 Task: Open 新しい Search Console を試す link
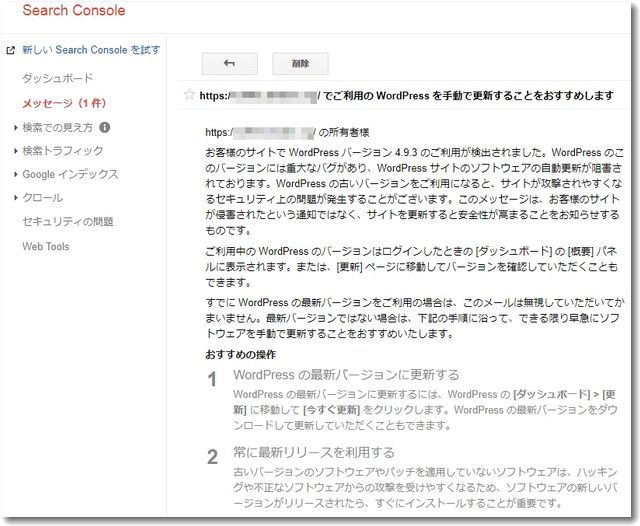[91, 50]
